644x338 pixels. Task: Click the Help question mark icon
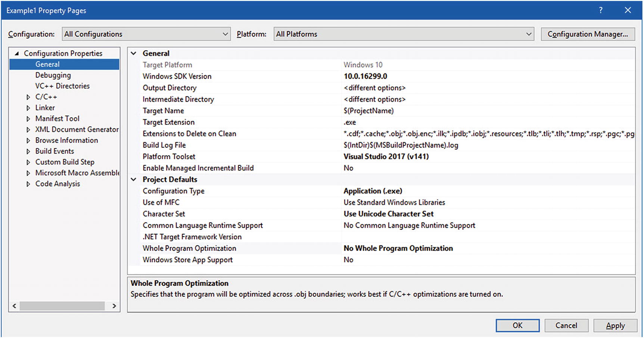click(601, 10)
